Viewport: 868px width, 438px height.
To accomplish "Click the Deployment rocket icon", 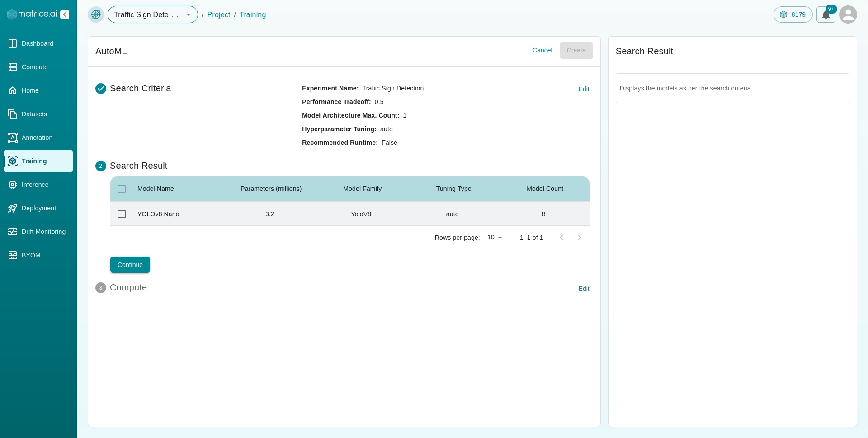I will pyautogui.click(x=13, y=208).
